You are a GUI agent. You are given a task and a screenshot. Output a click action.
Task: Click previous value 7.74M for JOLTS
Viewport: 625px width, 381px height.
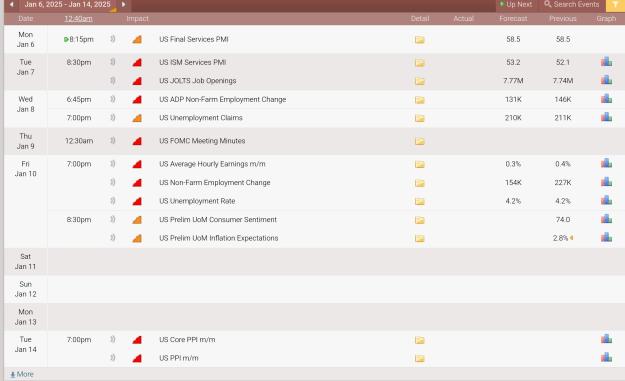[563, 81]
